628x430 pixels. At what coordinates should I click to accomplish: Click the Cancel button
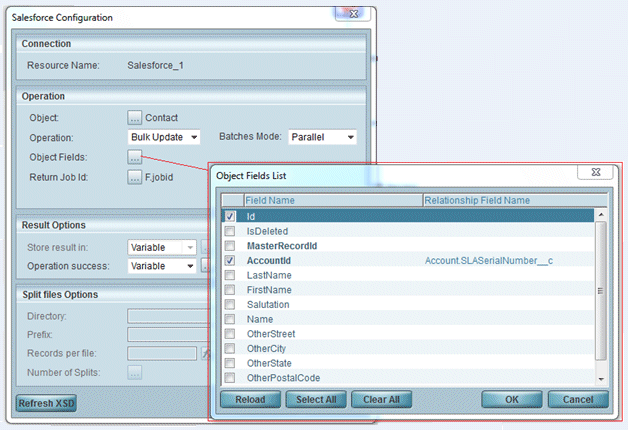(x=578, y=400)
